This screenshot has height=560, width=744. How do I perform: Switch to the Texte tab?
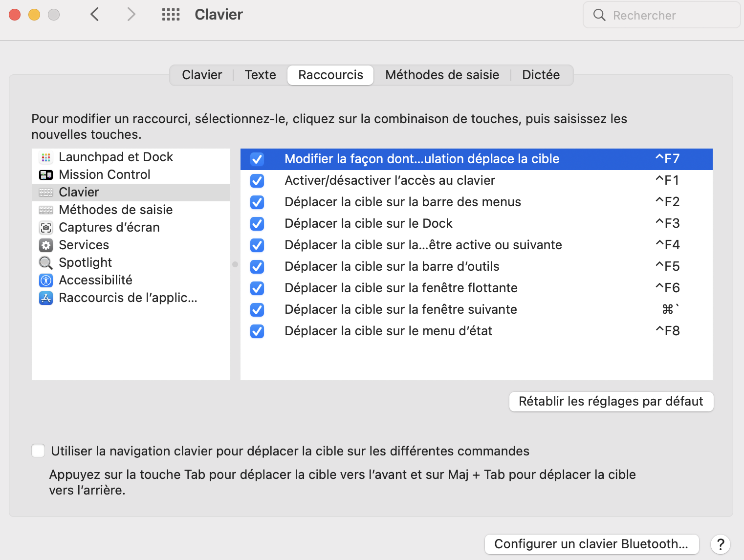click(260, 75)
